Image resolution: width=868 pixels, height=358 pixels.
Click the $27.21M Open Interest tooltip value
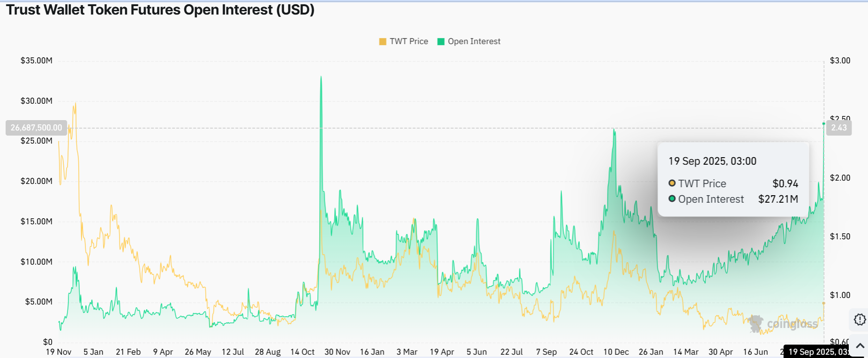click(778, 199)
